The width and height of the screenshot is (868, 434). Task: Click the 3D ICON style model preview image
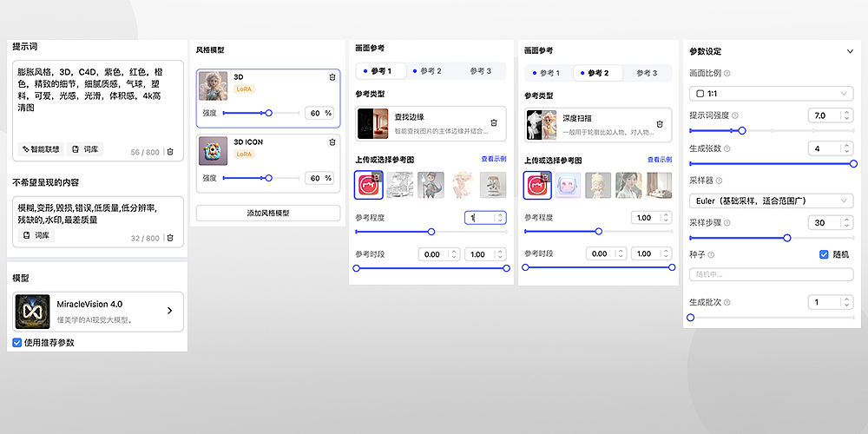(x=214, y=151)
